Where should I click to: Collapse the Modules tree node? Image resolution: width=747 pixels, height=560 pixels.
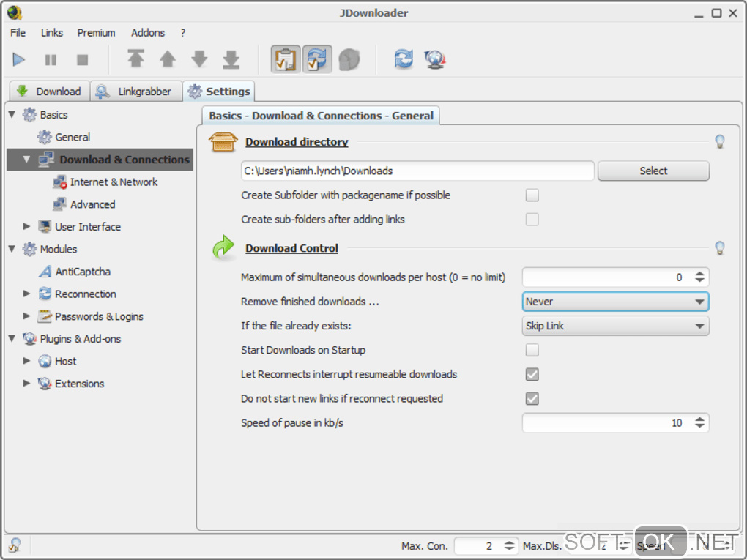coord(12,249)
